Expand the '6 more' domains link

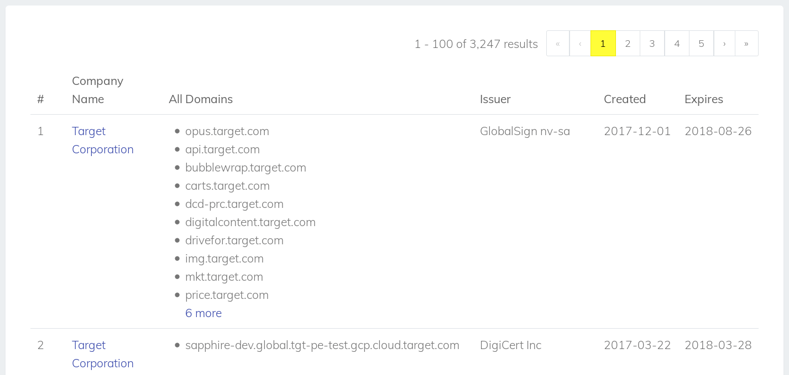[x=203, y=313]
